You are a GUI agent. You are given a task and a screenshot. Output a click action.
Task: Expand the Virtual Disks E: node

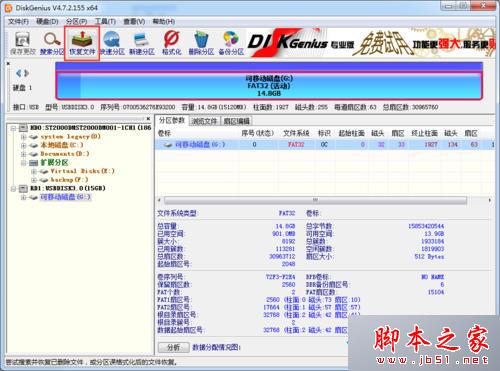tap(34, 171)
